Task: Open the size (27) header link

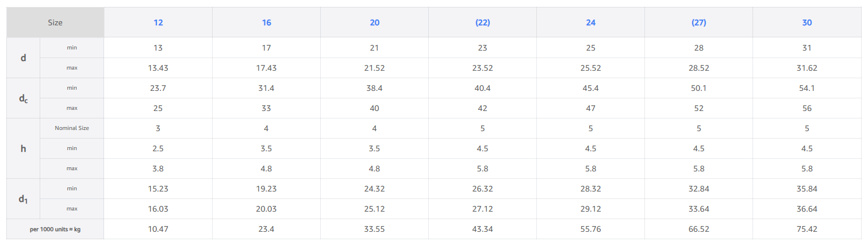Action: pyautogui.click(x=698, y=22)
